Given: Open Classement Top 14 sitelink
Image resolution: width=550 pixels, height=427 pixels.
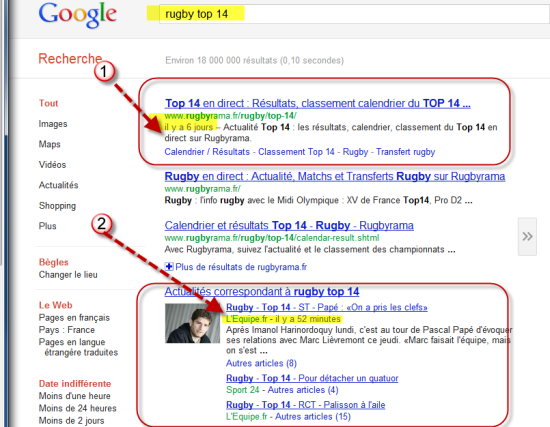Looking at the screenshot, I should pyautogui.click(x=296, y=152).
